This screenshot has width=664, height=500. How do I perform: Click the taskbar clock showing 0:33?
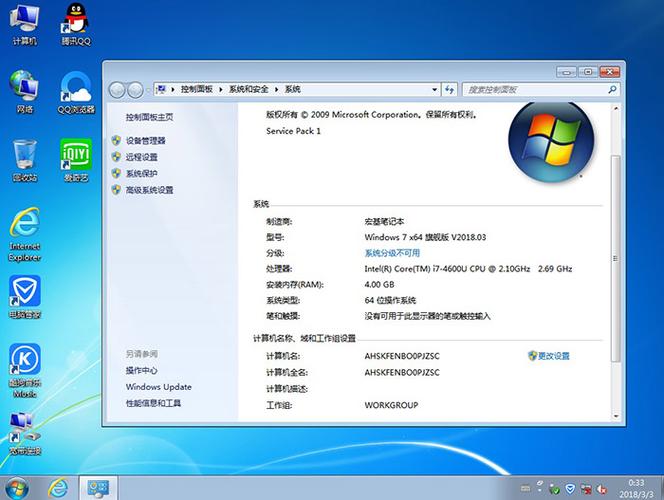point(636,489)
